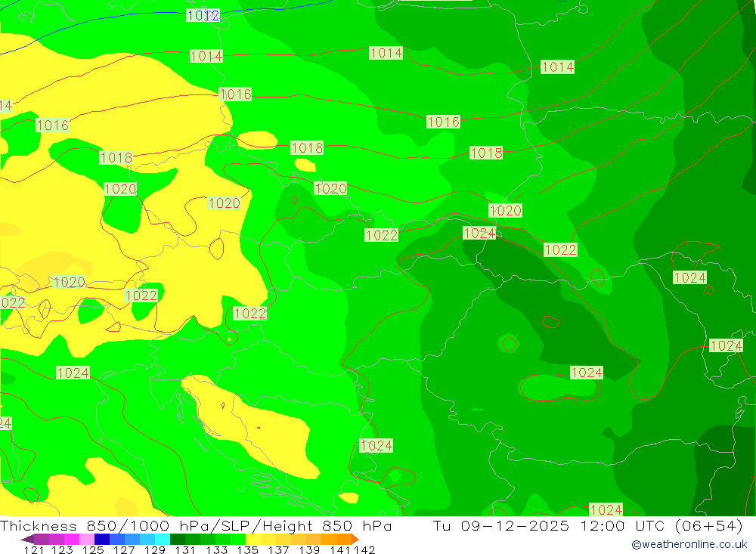Click the 129 legend value
This screenshot has height=554, width=756.
155,549
